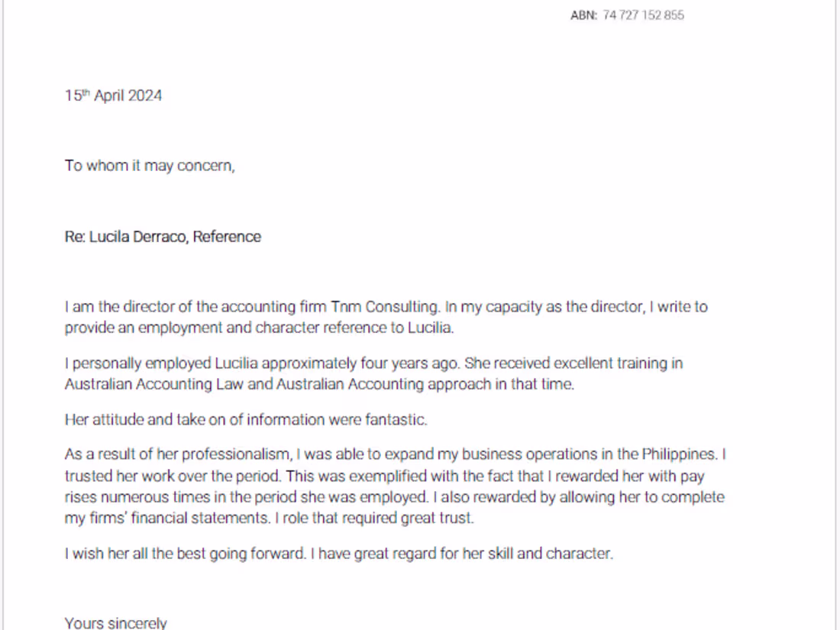Click the ABN number 74 727 152 855
Screen dimensions: 840x630
(x=643, y=15)
